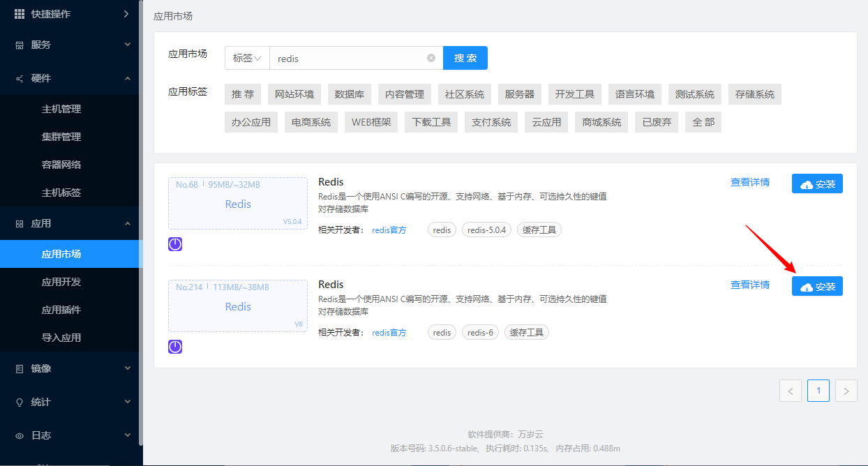The width and height of the screenshot is (868, 466).
Task: Expand the 统计 sidebar section
Action: tap(127, 402)
